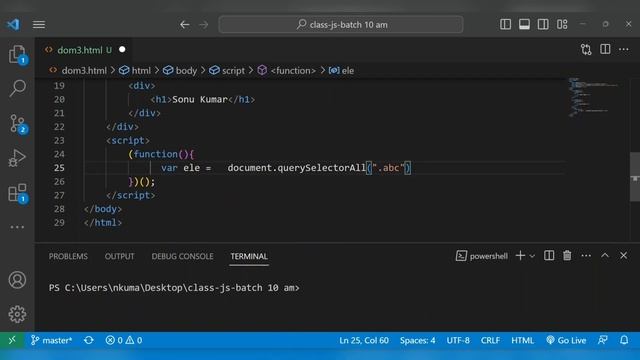Click HTML language mode in status bar
Viewport: 640px width, 360px height.
tap(522, 340)
